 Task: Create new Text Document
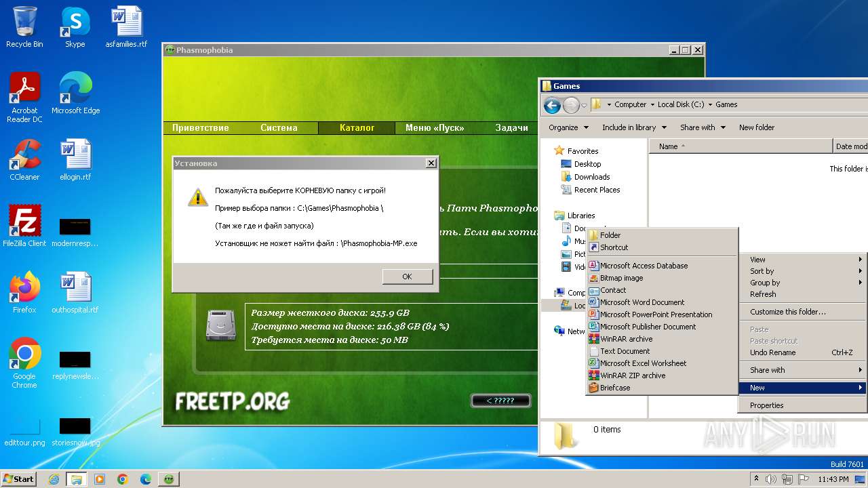(662, 351)
